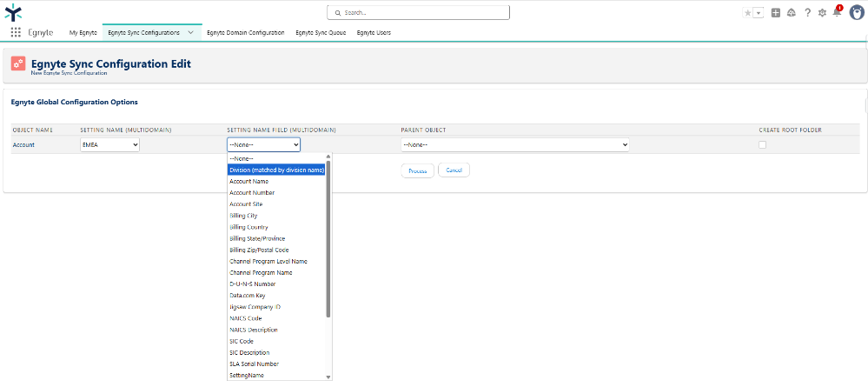The image size is (868, 387).
Task: Select SIC Description option
Action: 277,352
